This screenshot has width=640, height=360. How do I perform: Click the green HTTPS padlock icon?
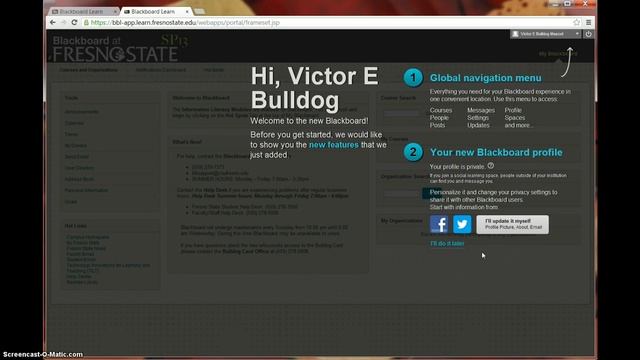tap(86, 22)
